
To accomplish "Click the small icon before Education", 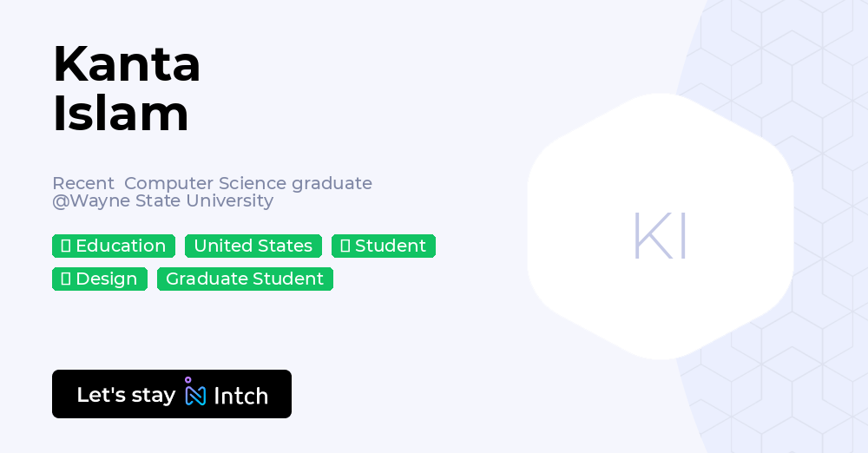I will tap(65, 246).
